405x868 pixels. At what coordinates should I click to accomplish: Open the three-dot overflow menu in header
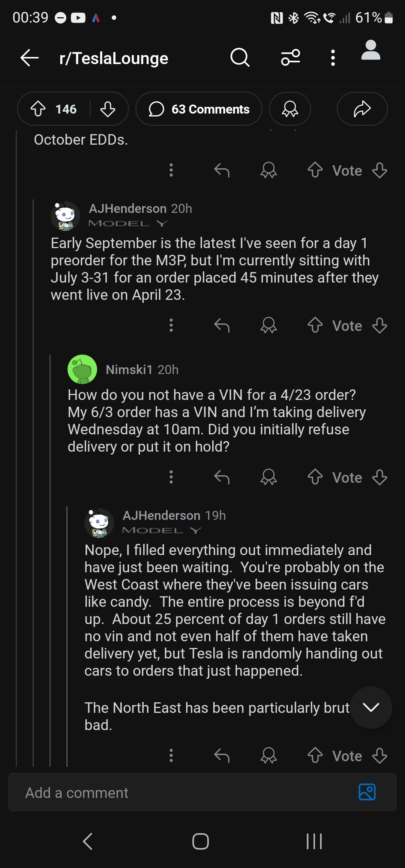coord(333,58)
